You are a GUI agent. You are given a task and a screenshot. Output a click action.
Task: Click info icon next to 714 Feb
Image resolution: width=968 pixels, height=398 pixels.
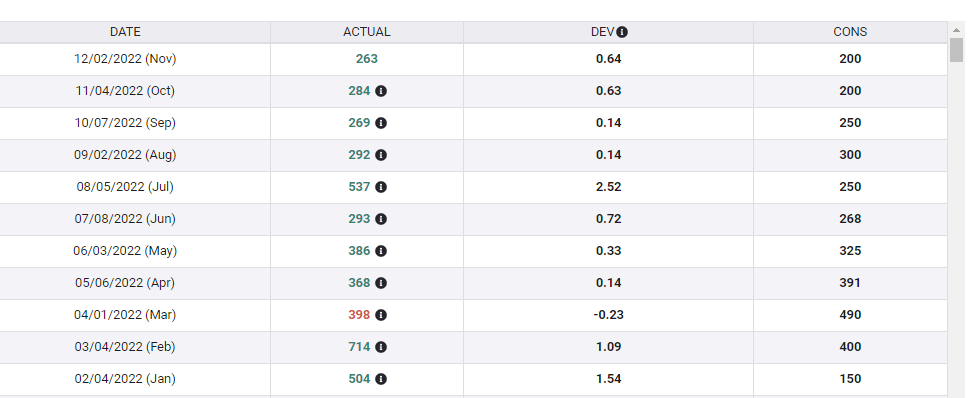[381, 347]
